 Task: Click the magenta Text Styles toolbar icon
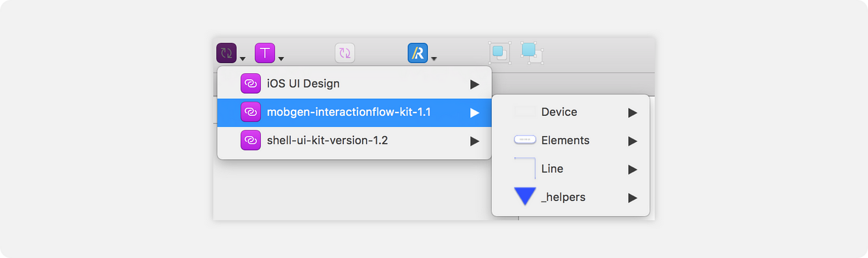(265, 53)
